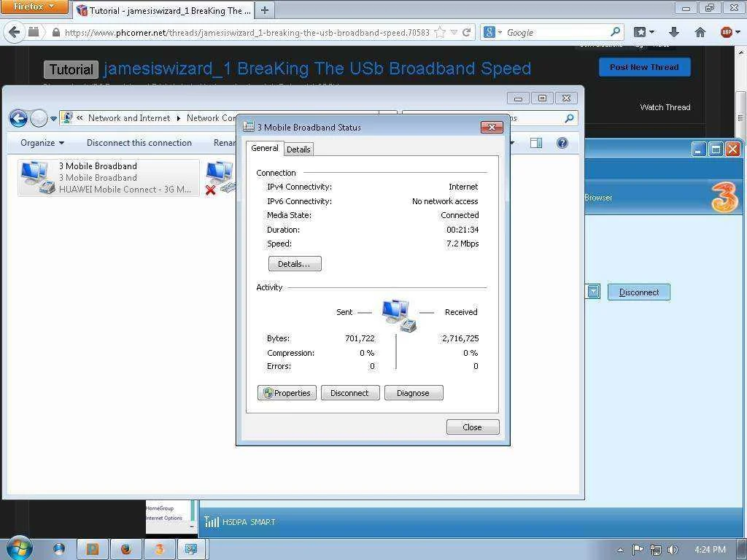The width and height of the screenshot is (747, 560).
Task: Click the HomeGroup link
Action: pyautogui.click(x=160, y=508)
